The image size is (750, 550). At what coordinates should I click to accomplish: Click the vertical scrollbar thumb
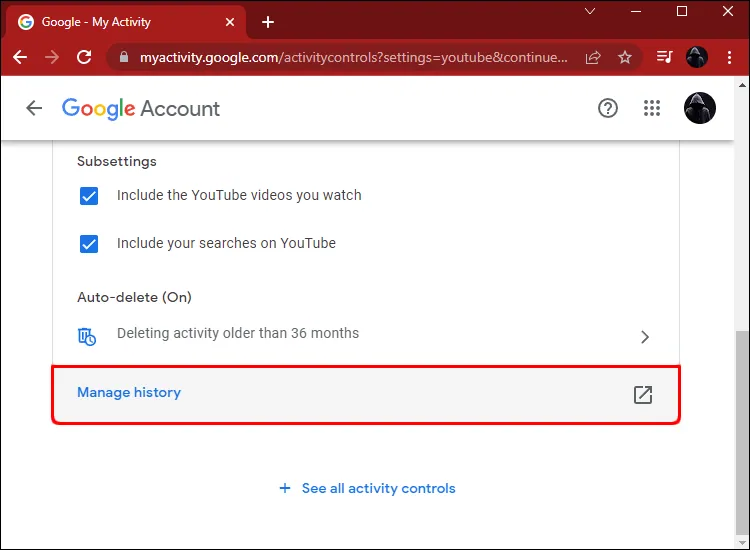[742, 433]
